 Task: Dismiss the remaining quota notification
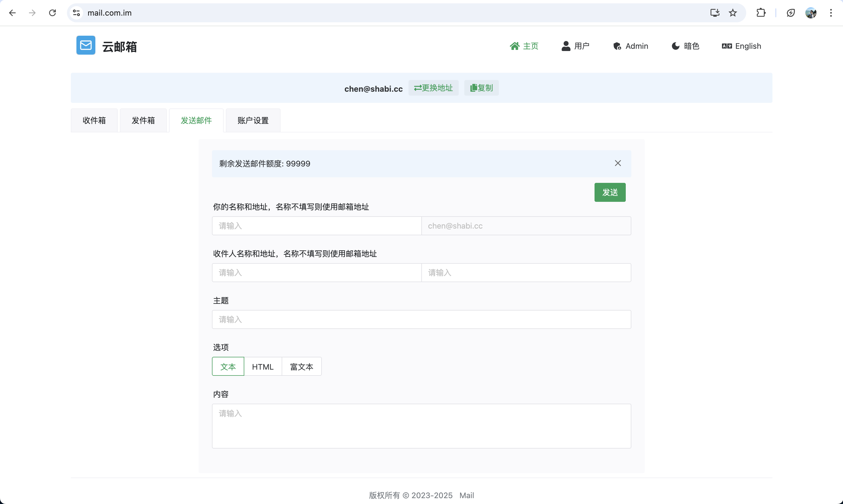coord(617,163)
